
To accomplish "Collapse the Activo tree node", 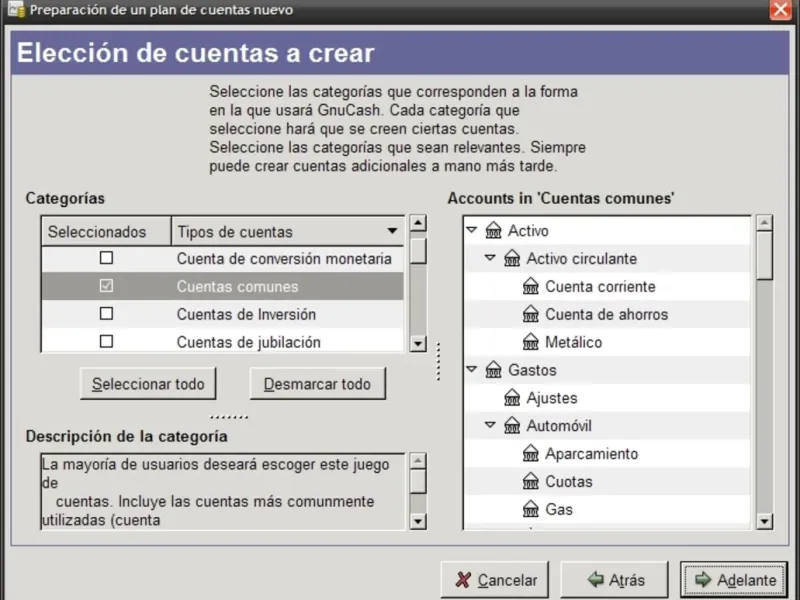I will point(472,231).
